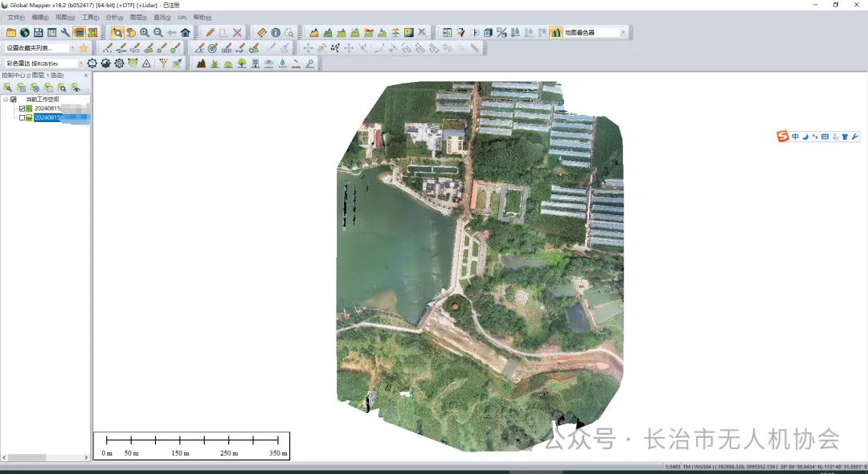Select the Measure ruler tool

262,33
